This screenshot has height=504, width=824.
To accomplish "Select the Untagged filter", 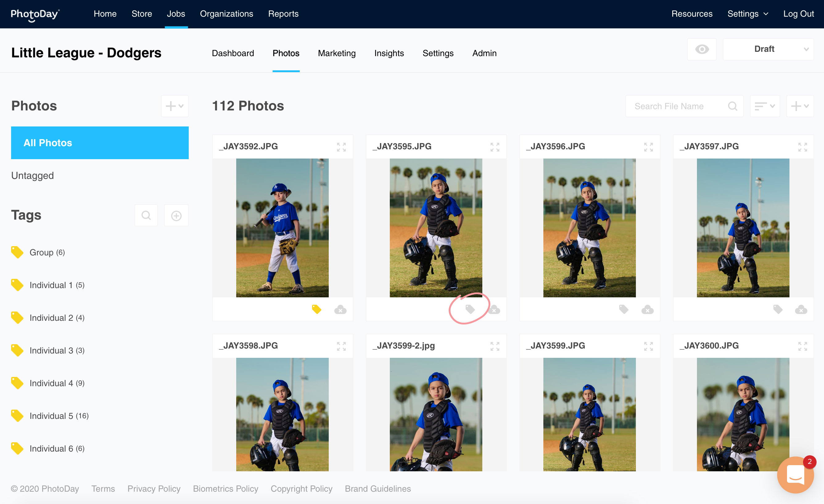I will point(32,176).
